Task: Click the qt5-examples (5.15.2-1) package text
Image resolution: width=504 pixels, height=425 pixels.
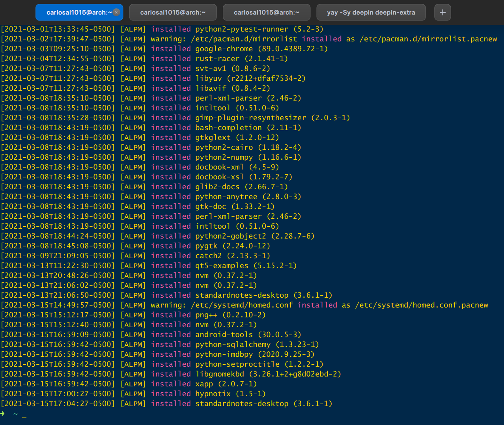Action: point(246,266)
